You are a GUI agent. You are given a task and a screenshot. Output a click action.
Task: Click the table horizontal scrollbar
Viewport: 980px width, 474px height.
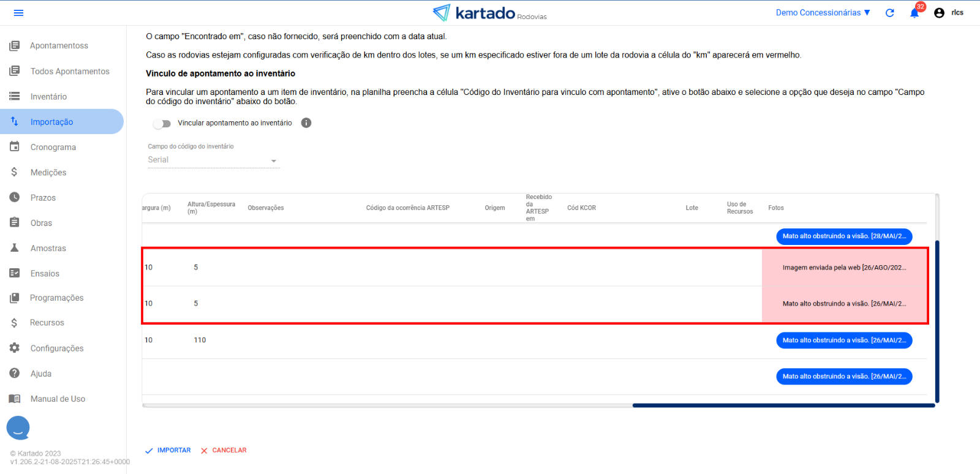click(783, 405)
